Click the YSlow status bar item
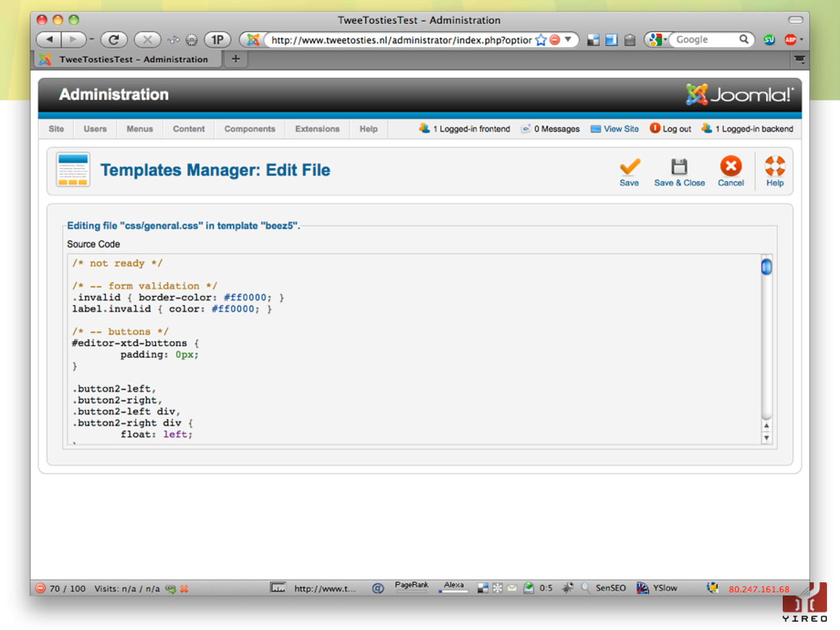This screenshot has width=840, height=630. [x=657, y=588]
